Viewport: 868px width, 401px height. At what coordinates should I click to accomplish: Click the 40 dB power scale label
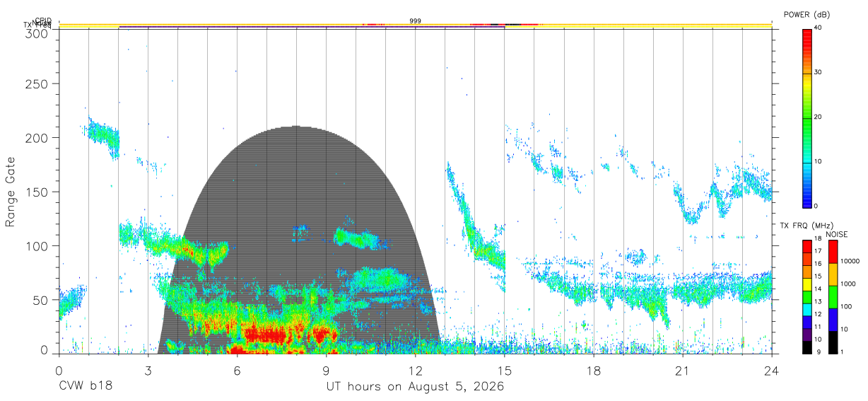(x=817, y=28)
